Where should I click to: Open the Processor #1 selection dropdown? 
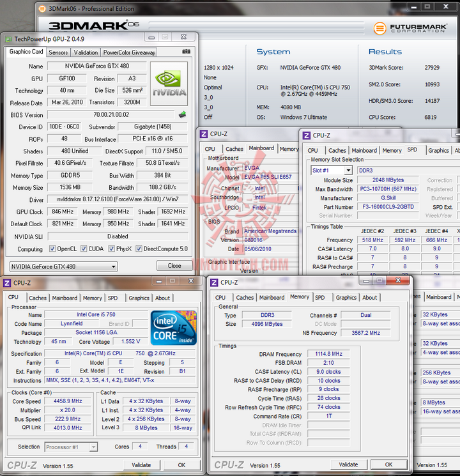(71, 447)
